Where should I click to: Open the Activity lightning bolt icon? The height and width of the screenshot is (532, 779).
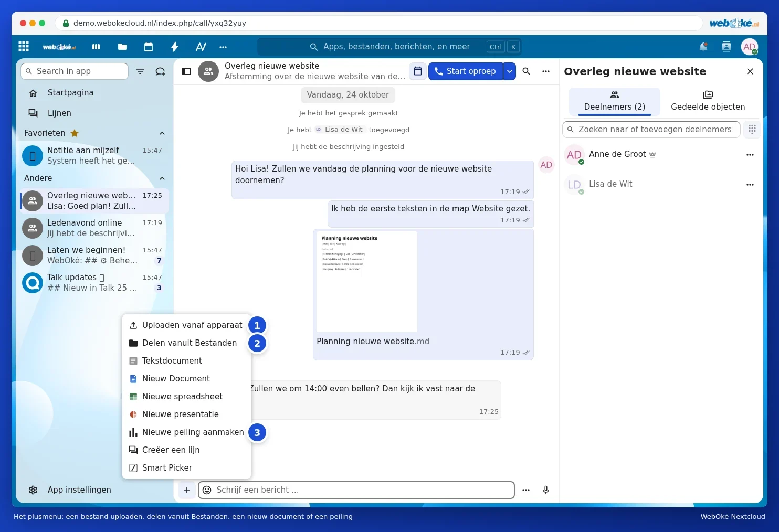(175, 47)
